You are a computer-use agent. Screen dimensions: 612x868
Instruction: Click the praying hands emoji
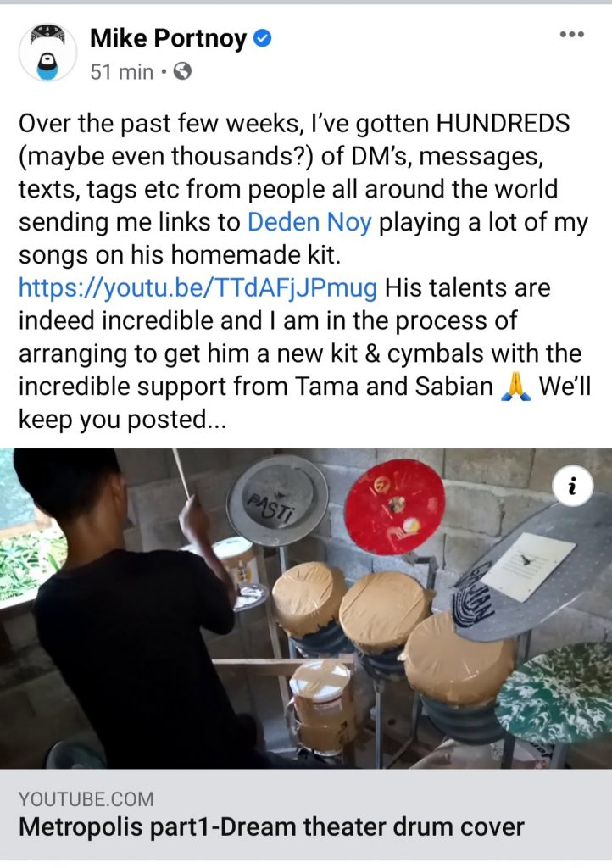click(515, 387)
